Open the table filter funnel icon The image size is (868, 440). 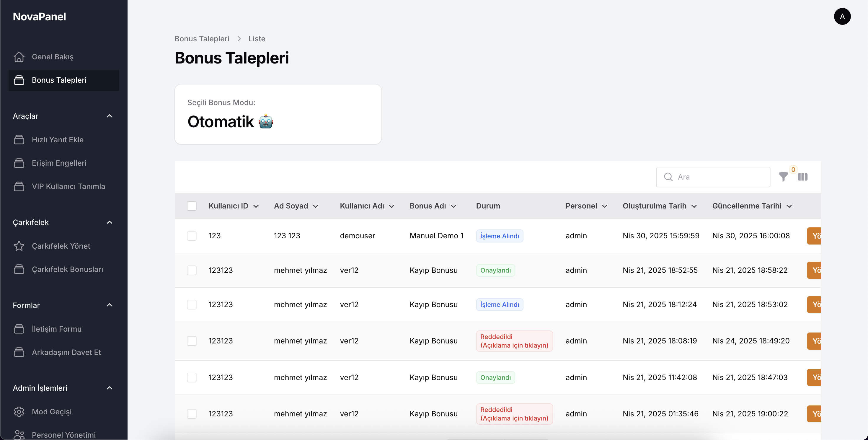tap(784, 177)
